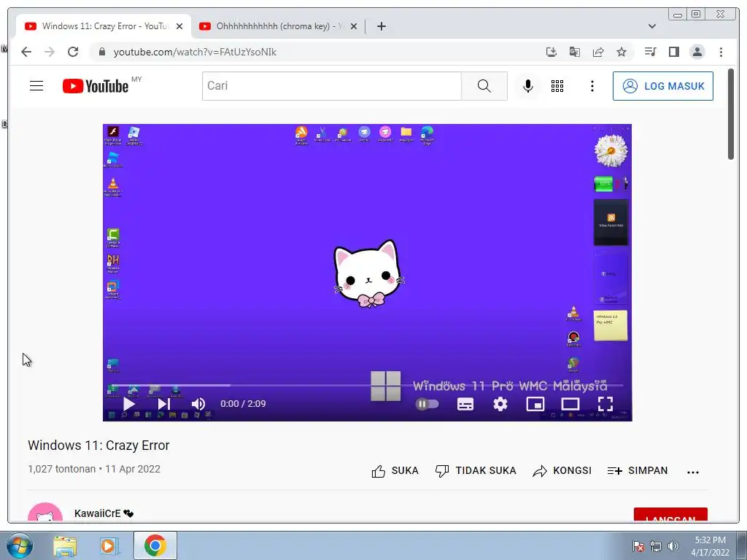The image size is (747, 560).
Task: Open the taskbar clock and date
Action: (710, 546)
